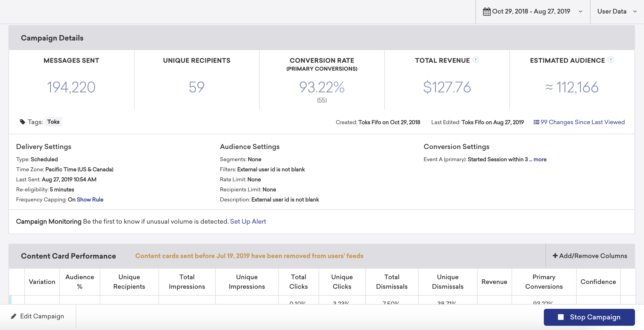The image size is (644, 330).
Task: Click the Edit Campaign button
Action: click(38, 316)
